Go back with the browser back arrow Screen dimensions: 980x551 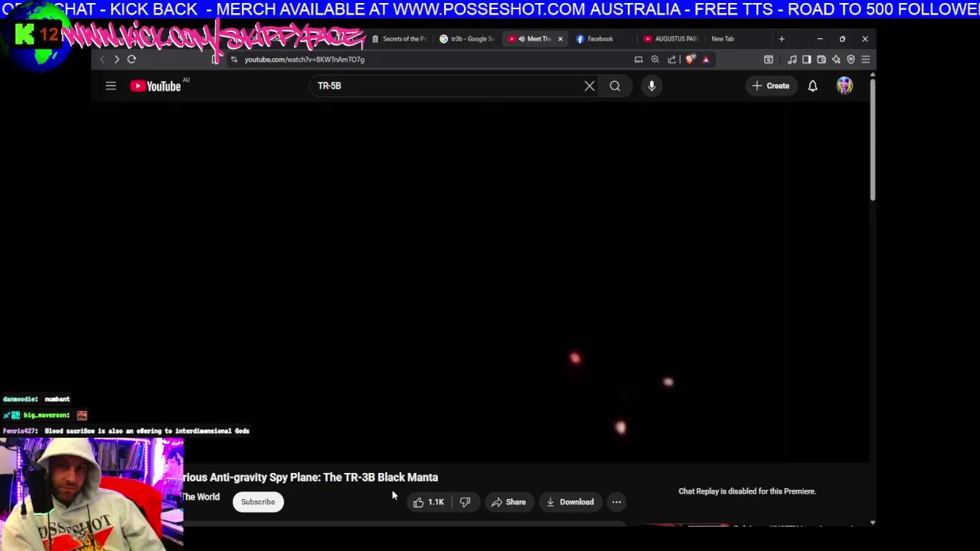[x=102, y=59]
